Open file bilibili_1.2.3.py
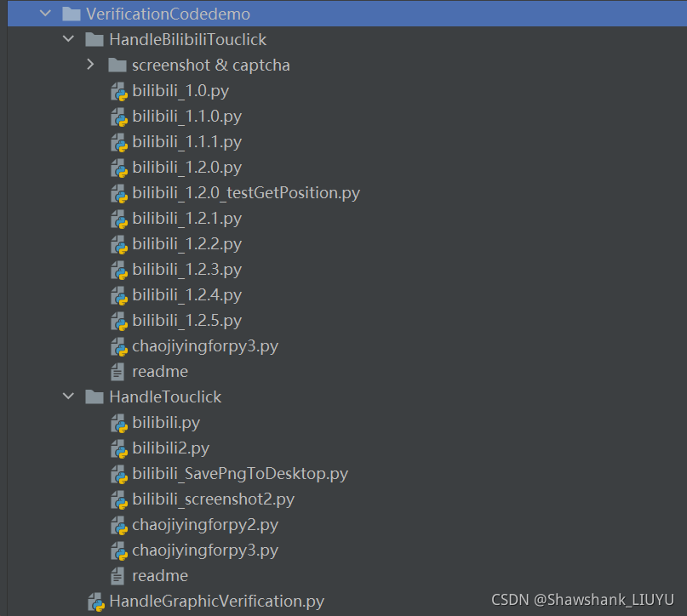This screenshot has width=687, height=616. click(186, 269)
